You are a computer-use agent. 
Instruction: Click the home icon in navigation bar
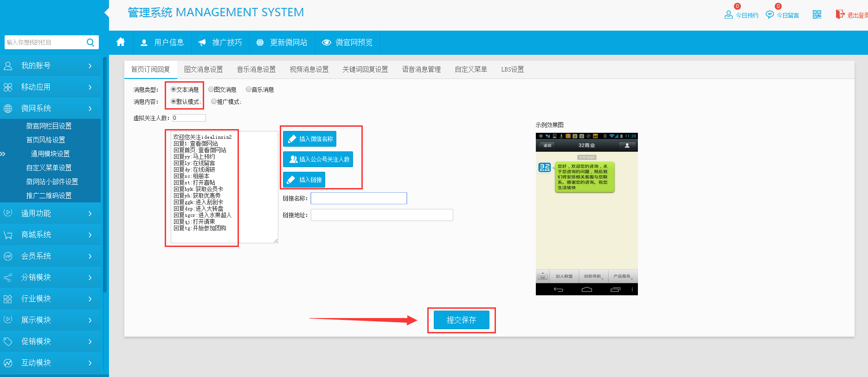(x=121, y=42)
